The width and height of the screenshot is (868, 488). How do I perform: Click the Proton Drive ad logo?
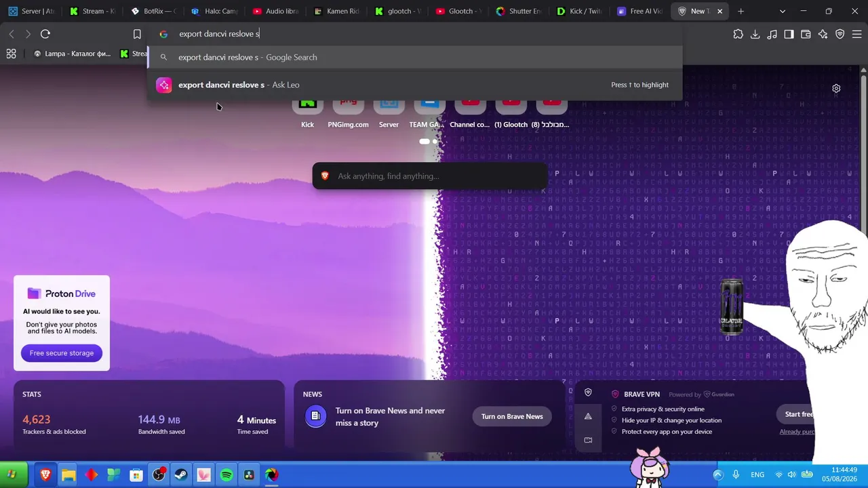point(62,293)
